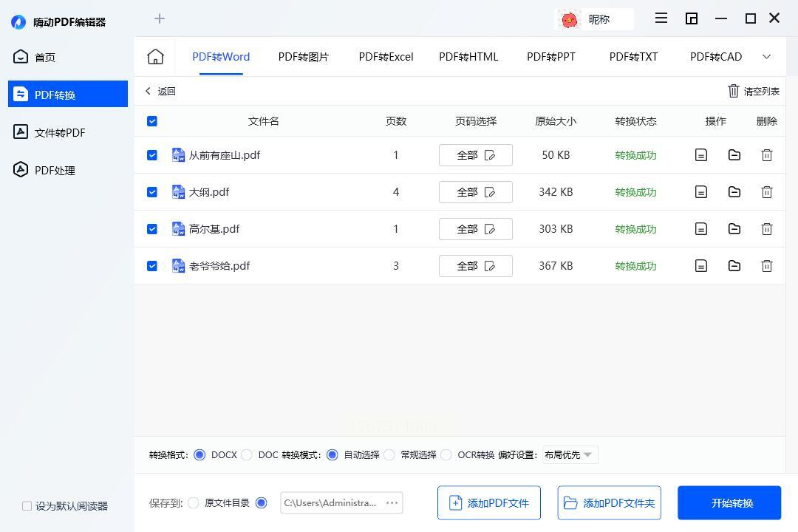The image size is (798, 532).
Task: Uncheck the 大纲.pdf file checkbox
Action: coord(152,192)
